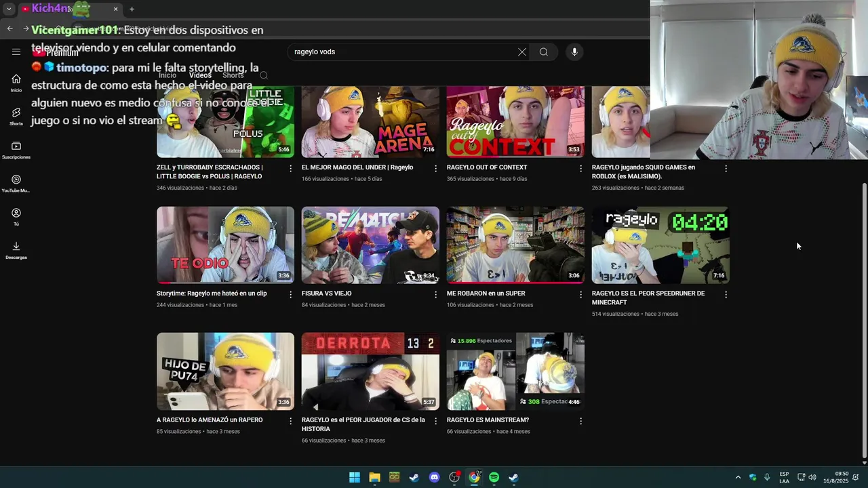Open the taskbar clock and date
The width and height of the screenshot is (868, 488).
coord(836,477)
